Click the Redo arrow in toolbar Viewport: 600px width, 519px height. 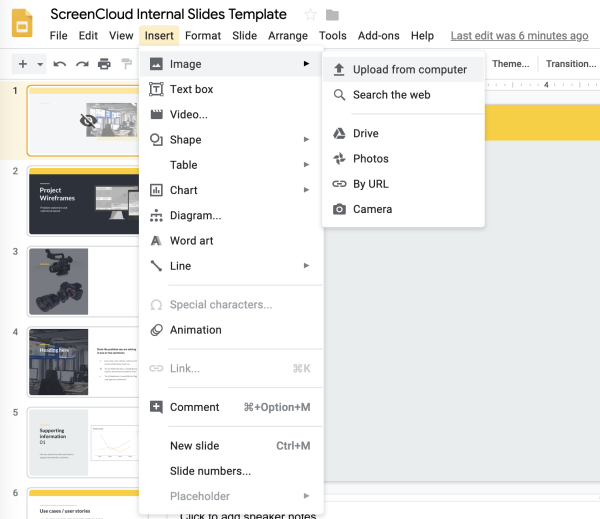[x=82, y=64]
